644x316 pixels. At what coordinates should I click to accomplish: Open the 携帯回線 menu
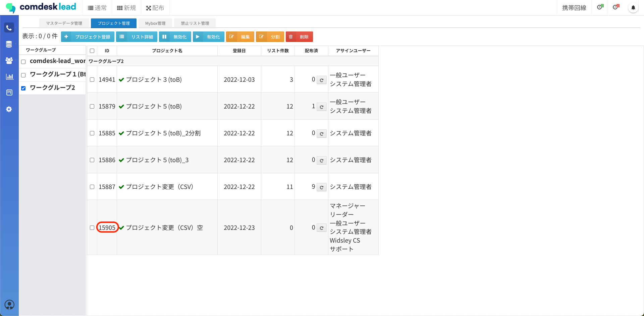[x=574, y=8]
